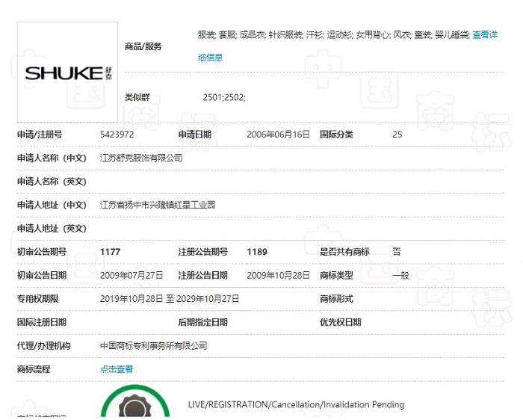Click the 申请人名称（英文） label
523x420 pixels.
(x=52, y=182)
